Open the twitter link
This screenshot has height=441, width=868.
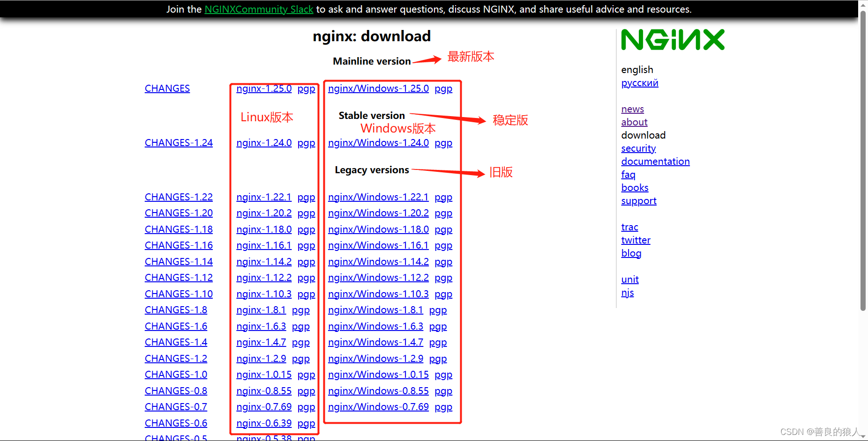click(x=636, y=240)
